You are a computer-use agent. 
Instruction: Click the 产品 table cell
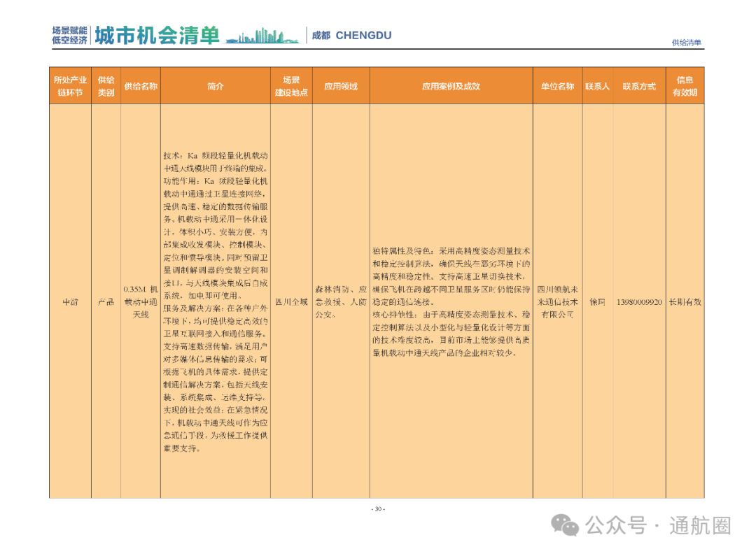(x=106, y=302)
